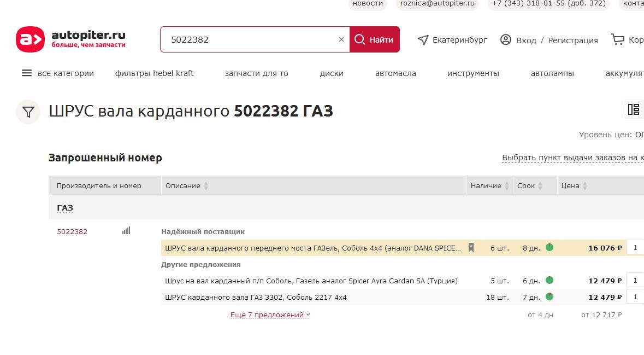Clear the search field with X
Viewport: 644px width, 355px height.
341,39
